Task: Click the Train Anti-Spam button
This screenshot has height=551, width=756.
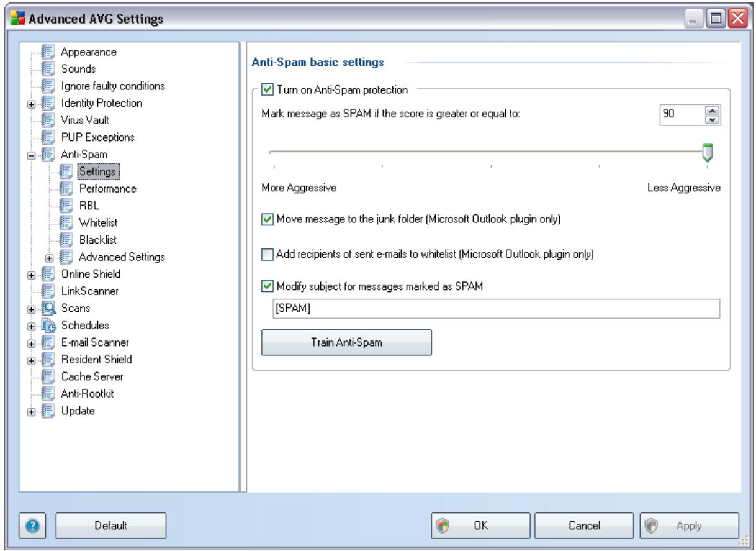Action: click(x=346, y=342)
